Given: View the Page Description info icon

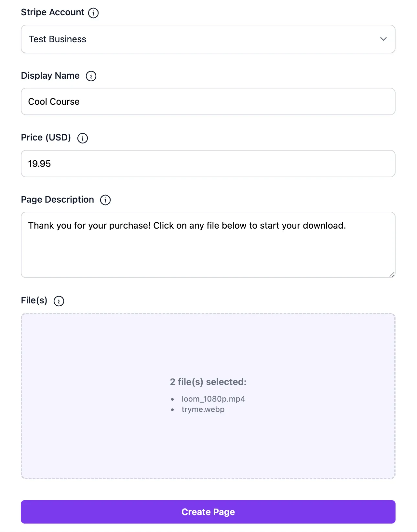Looking at the screenshot, I should point(105,200).
